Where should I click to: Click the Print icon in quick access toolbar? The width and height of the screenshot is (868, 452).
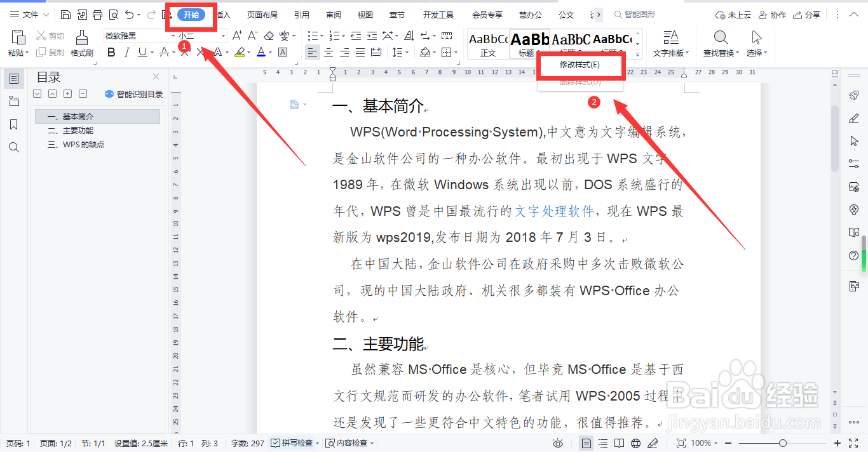click(97, 15)
